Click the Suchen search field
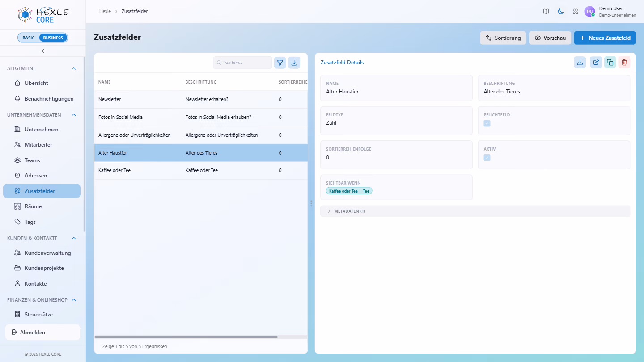Screen dimensions: 644x362 coord(242,63)
